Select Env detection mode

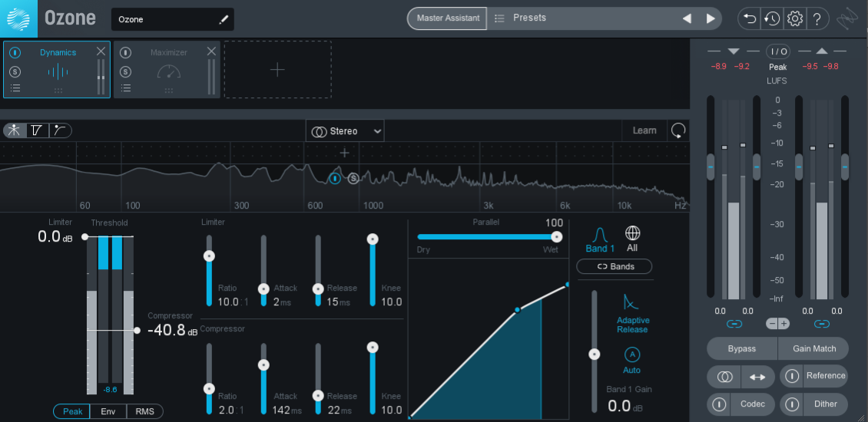click(x=108, y=411)
